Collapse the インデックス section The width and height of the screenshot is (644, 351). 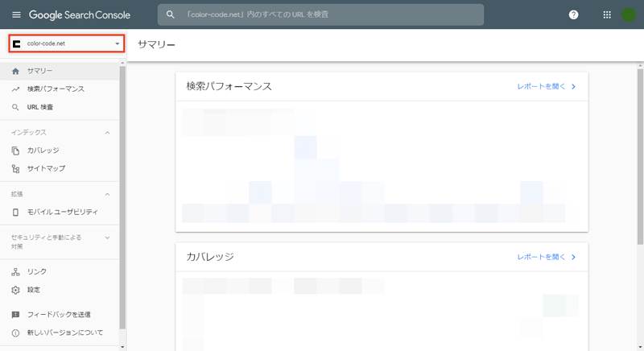(x=107, y=133)
